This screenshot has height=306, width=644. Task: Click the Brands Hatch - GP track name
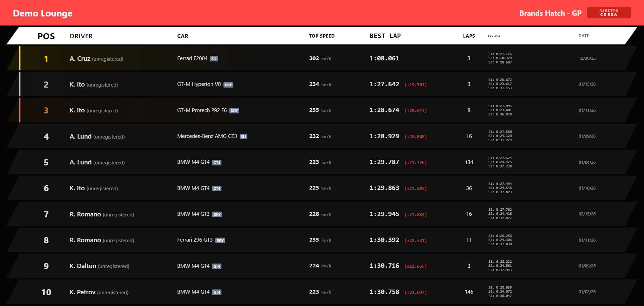tap(550, 13)
